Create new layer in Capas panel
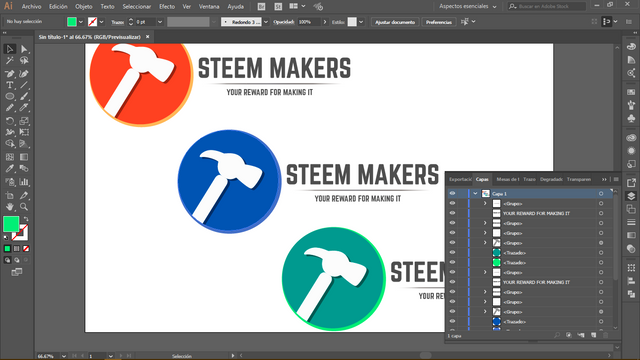 [x=593, y=336]
